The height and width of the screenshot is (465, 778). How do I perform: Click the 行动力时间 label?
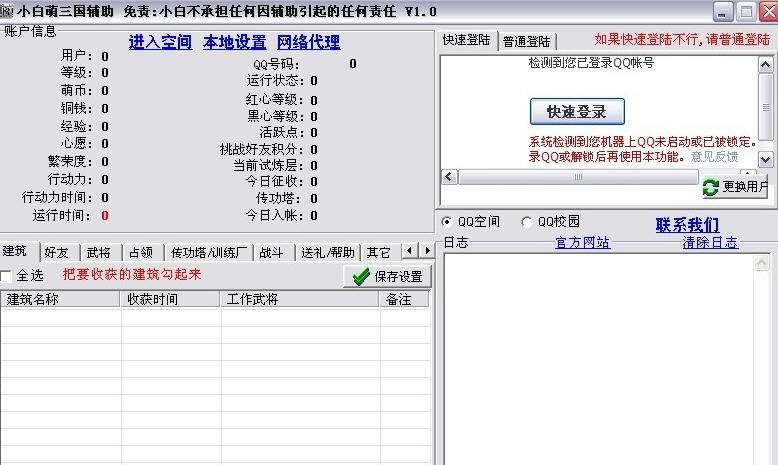pyautogui.click(x=57, y=198)
